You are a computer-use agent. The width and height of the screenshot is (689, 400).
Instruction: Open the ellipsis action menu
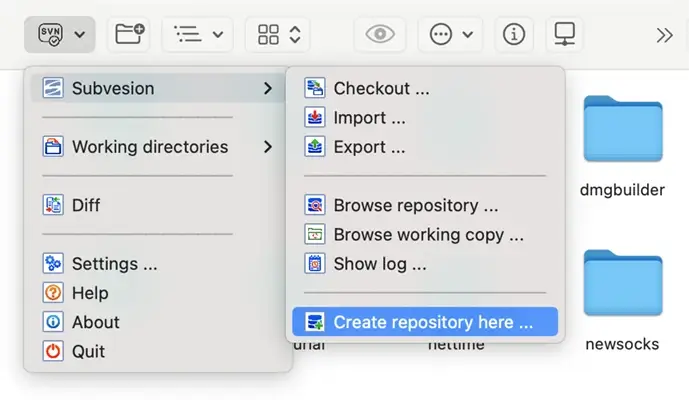pos(441,34)
